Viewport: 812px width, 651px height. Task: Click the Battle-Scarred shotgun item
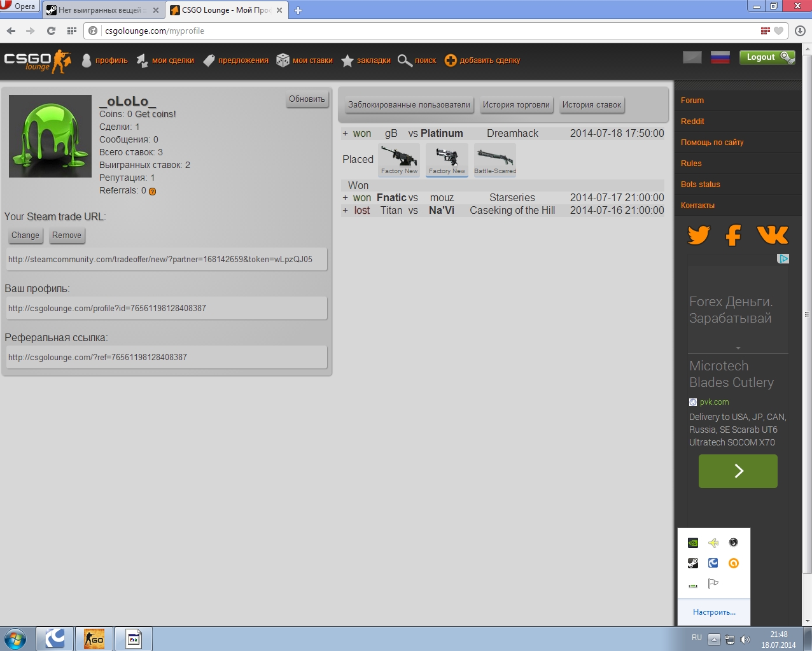(x=494, y=160)
